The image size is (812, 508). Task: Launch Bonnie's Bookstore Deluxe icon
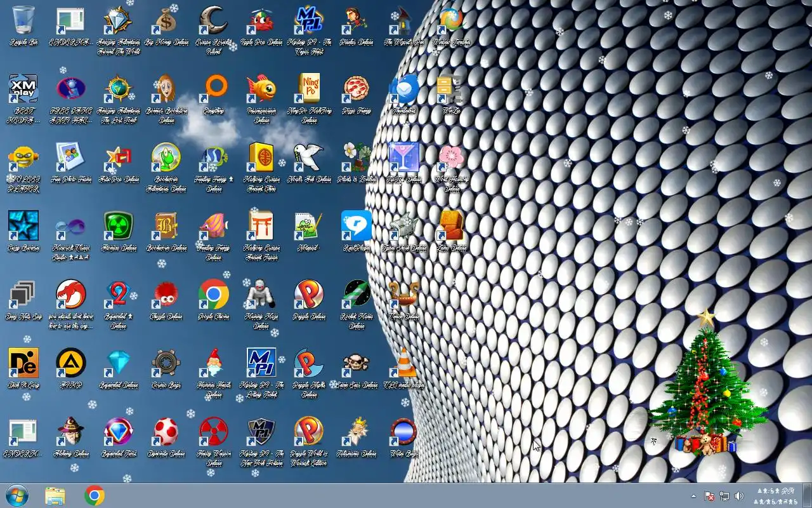[166, 89]
